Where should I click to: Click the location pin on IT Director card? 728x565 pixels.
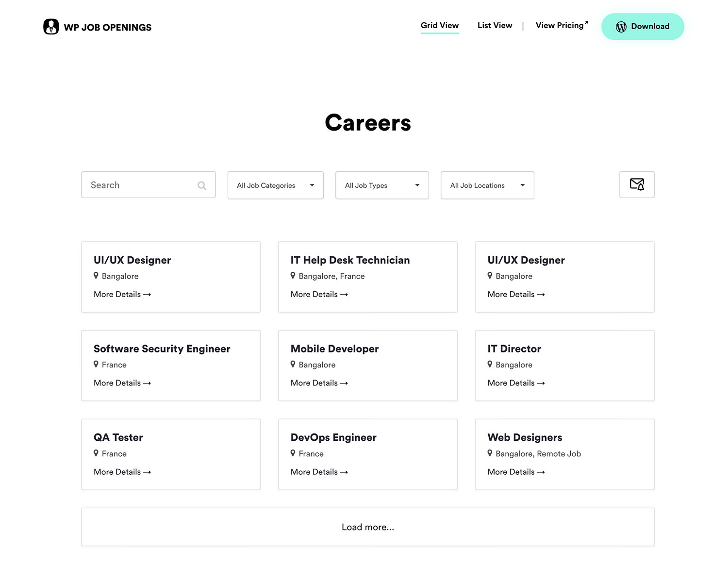490,364
